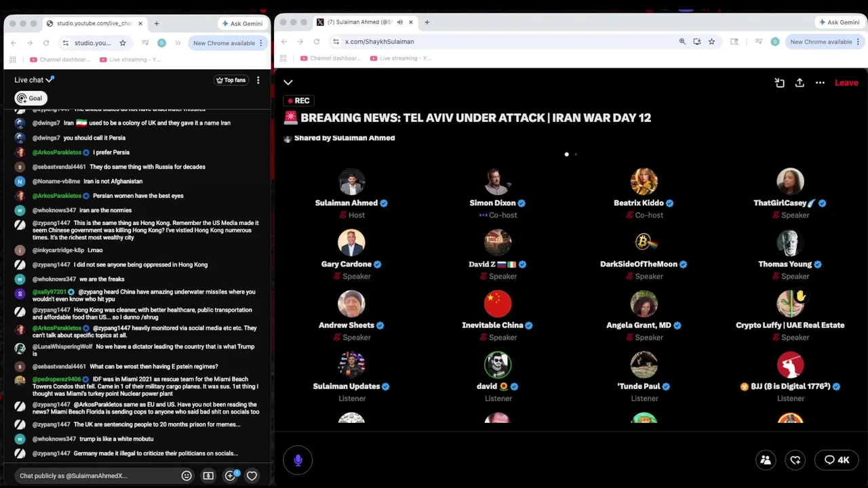Click the Super Chat dollar icon
This screenshot has height=488, width=868.
(x=208, y=476)
